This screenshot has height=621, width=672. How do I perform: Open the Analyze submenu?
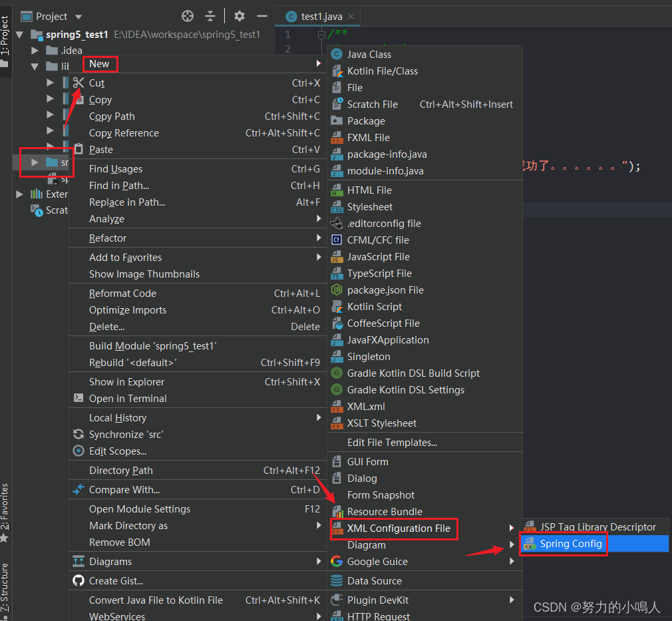198,219
